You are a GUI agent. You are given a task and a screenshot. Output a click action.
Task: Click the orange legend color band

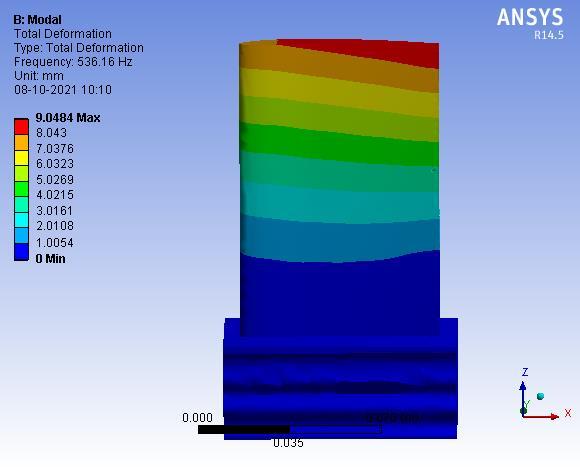[21, 142]
